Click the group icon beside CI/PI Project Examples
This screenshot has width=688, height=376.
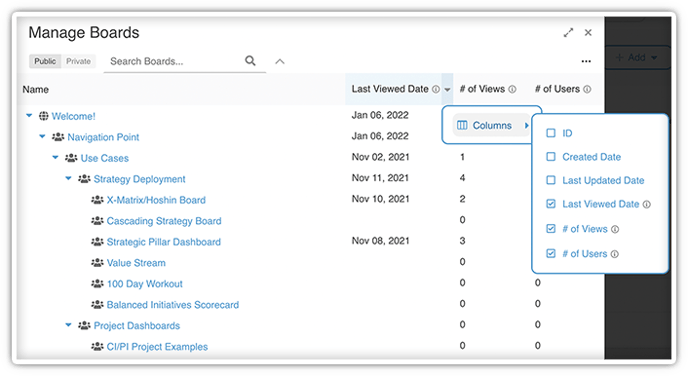point(97,346)
